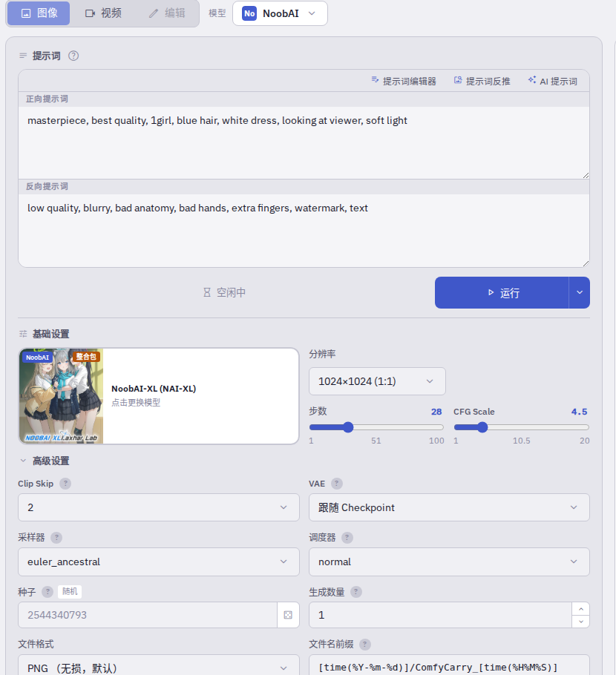616x675 pixels.
Task: Click the 采样器 help icon
Action: 56,538
